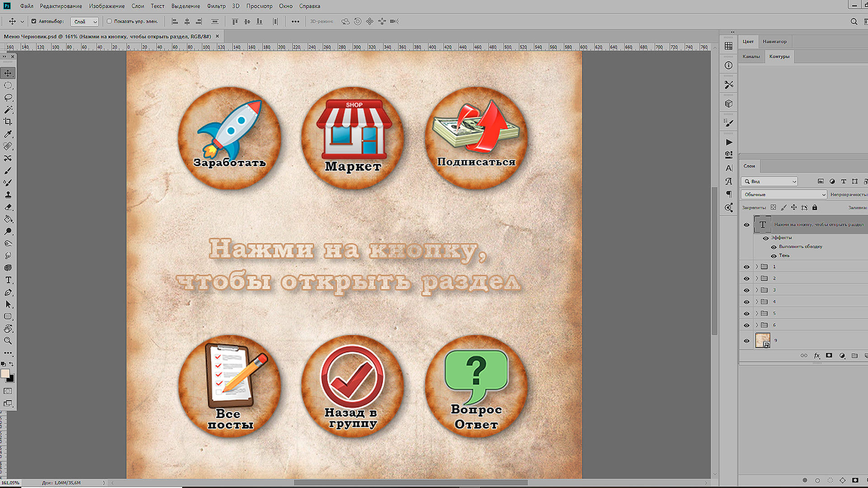Open search icon in options bar
The image size is (868, 488).
854,21
